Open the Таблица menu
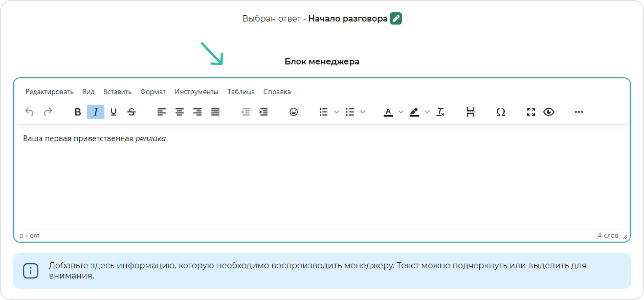This screenshot has width=644, height=300. pos(241,92)
